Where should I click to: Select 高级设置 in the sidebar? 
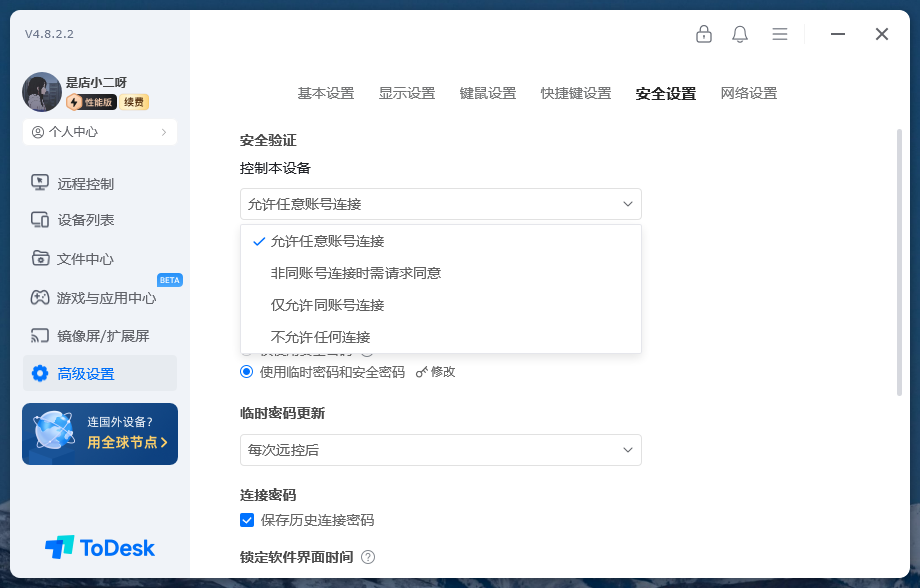click(x=100, y=373)
